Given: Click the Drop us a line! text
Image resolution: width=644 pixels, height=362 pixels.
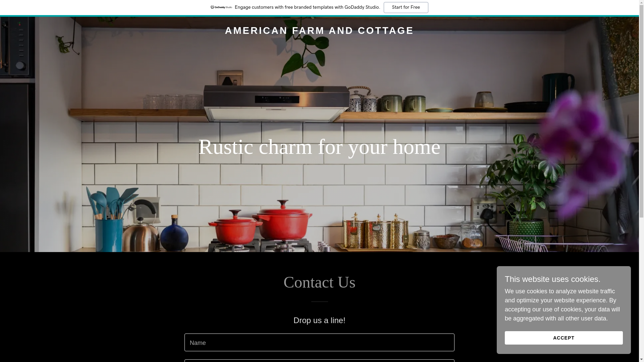Looking at the screenshot, I should 319,320.
